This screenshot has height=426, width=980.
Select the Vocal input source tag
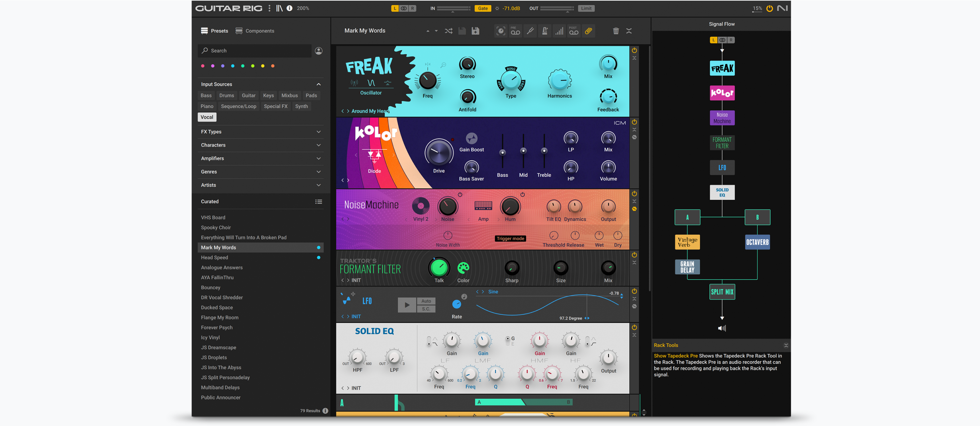tap(207, 117)
